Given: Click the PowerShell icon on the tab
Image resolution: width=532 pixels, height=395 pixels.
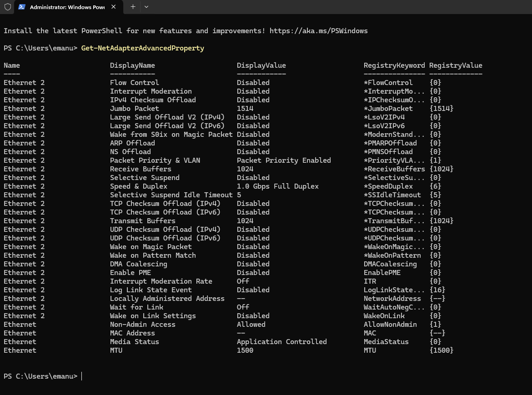Looking at the screenshot, I should pos(21,7).
